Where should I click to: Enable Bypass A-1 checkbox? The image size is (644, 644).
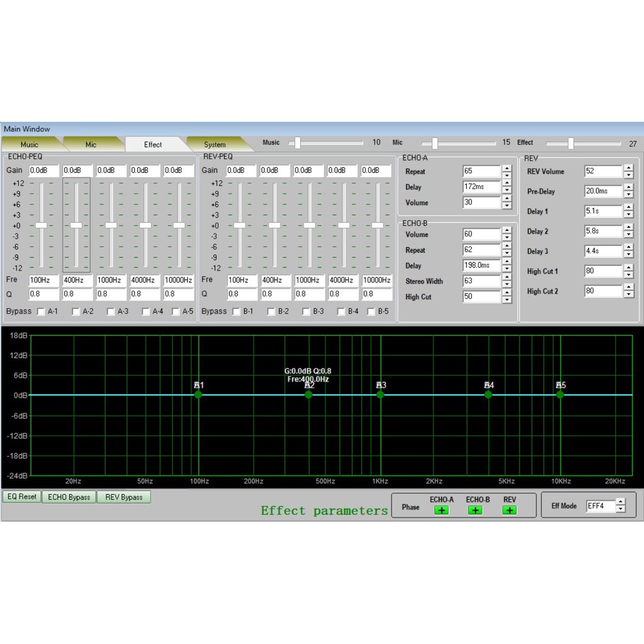coord(41,311)
